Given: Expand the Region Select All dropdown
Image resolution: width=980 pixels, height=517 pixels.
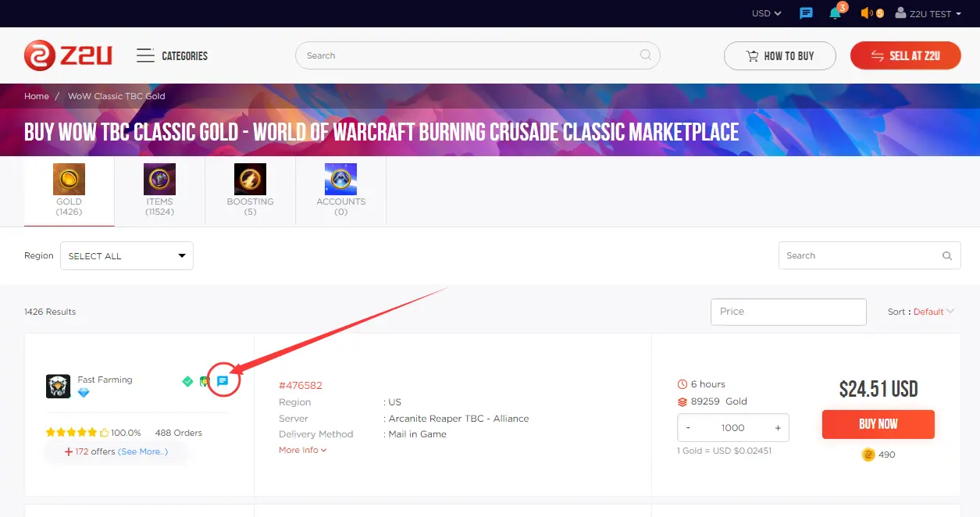Looking at the screenshot, I should coord(127,255).
